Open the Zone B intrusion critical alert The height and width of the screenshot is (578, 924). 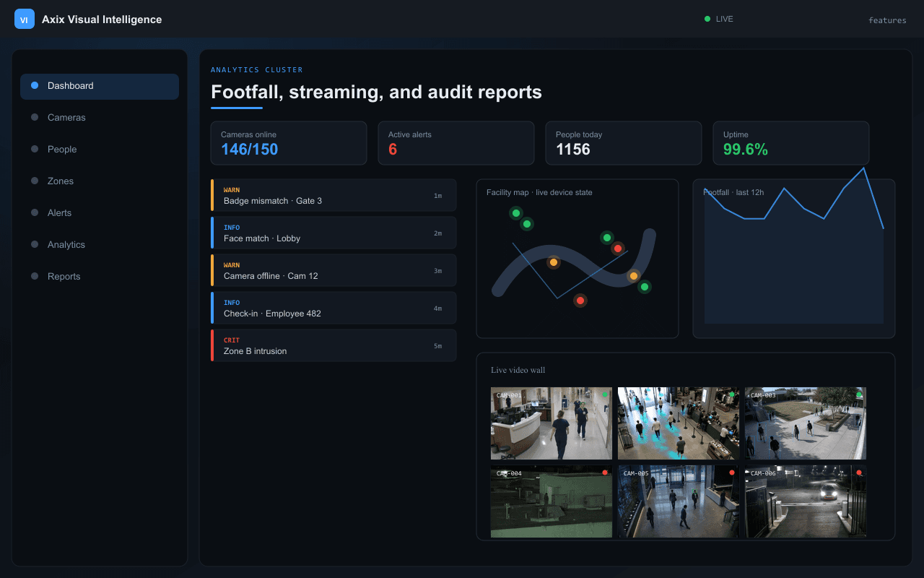tap(334, 345)
